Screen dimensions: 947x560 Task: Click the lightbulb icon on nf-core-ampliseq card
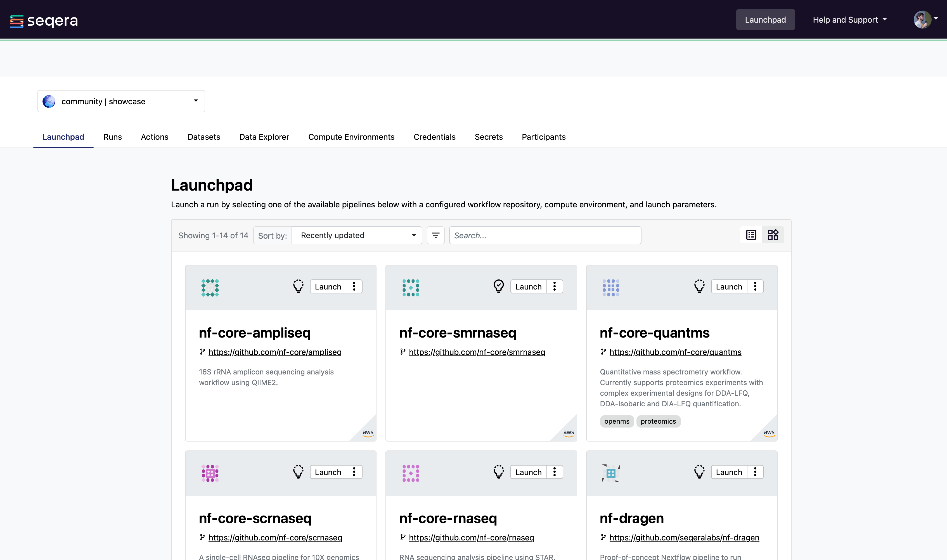click(298, 286)
